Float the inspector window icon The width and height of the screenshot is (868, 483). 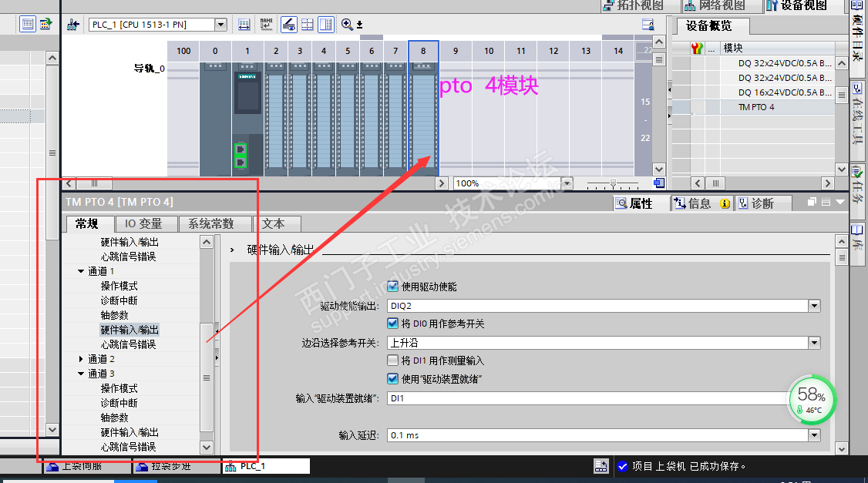812,203
